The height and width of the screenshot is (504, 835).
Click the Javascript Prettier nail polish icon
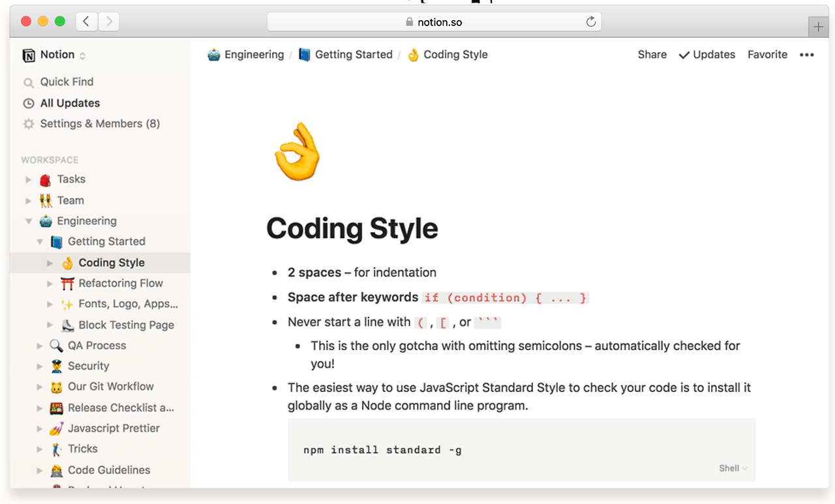click(57, 429)
